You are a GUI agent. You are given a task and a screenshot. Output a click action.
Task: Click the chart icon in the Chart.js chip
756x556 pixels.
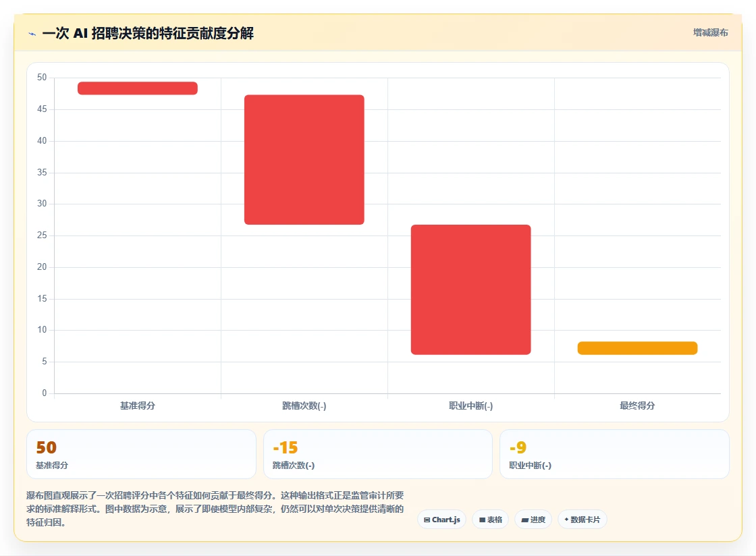(x=427, y=520)
